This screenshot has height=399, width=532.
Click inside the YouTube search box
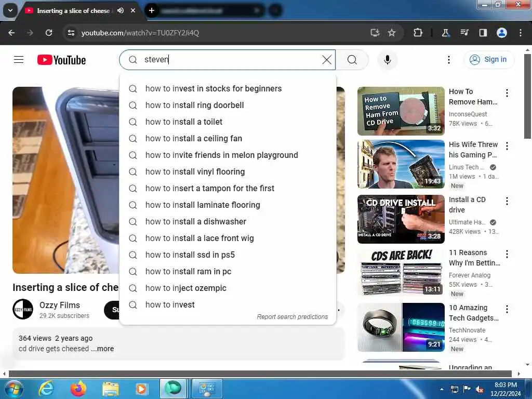pyautogui.click(x=228, y=60)
